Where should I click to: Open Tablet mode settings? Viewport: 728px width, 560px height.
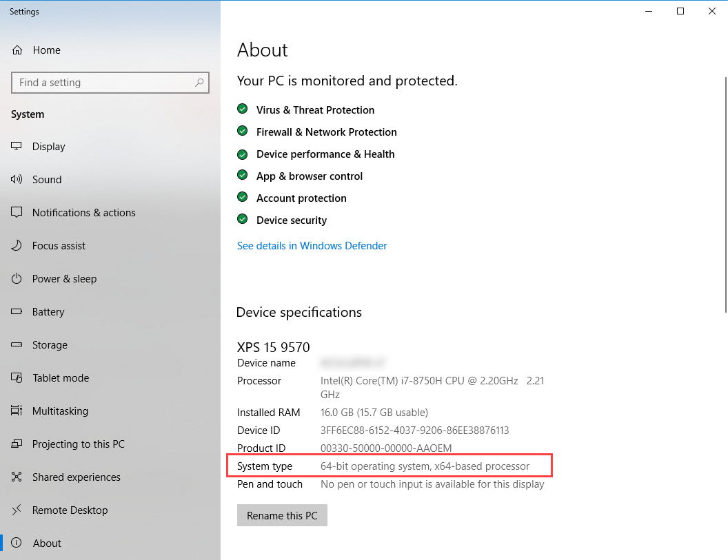(x=110, y=377)
